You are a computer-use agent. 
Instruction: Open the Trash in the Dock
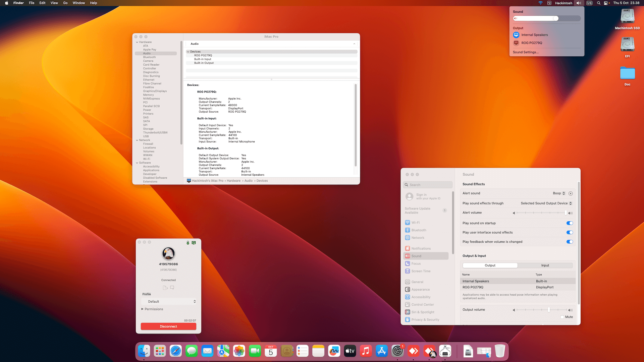(500, 351)
